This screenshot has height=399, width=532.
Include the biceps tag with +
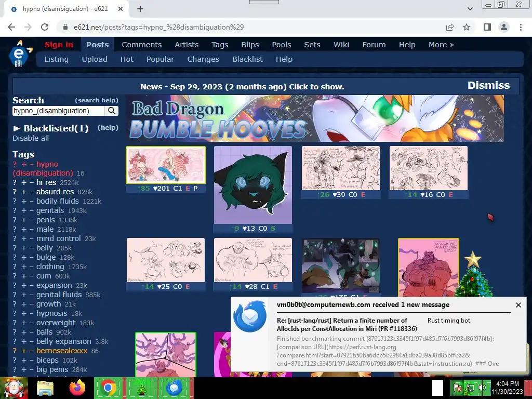pyautogui.click(x=24, y=361)
